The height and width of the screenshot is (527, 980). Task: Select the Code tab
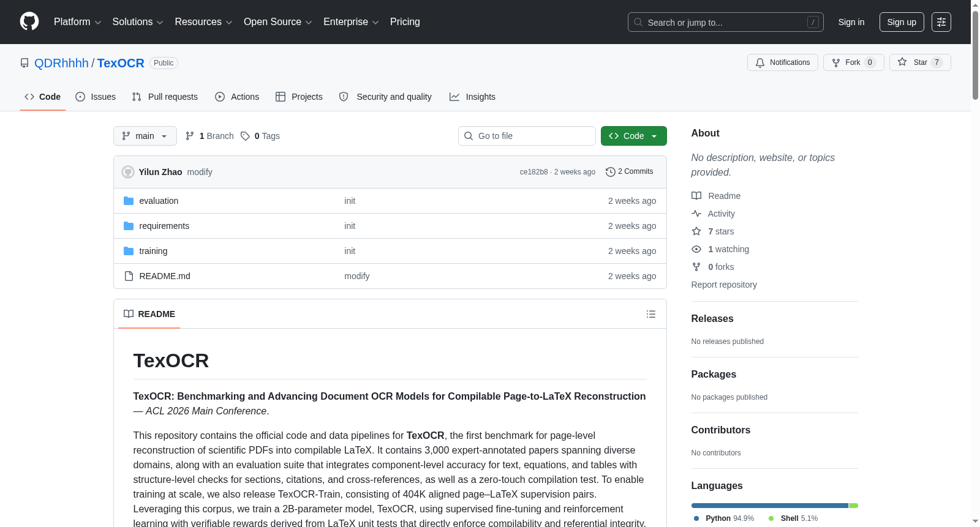click(x=43, y=97)
